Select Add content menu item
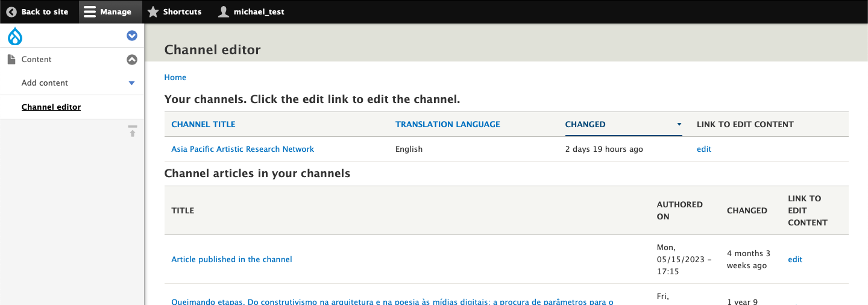This screenshot has height=305, width=868. [x=45, y=83]
